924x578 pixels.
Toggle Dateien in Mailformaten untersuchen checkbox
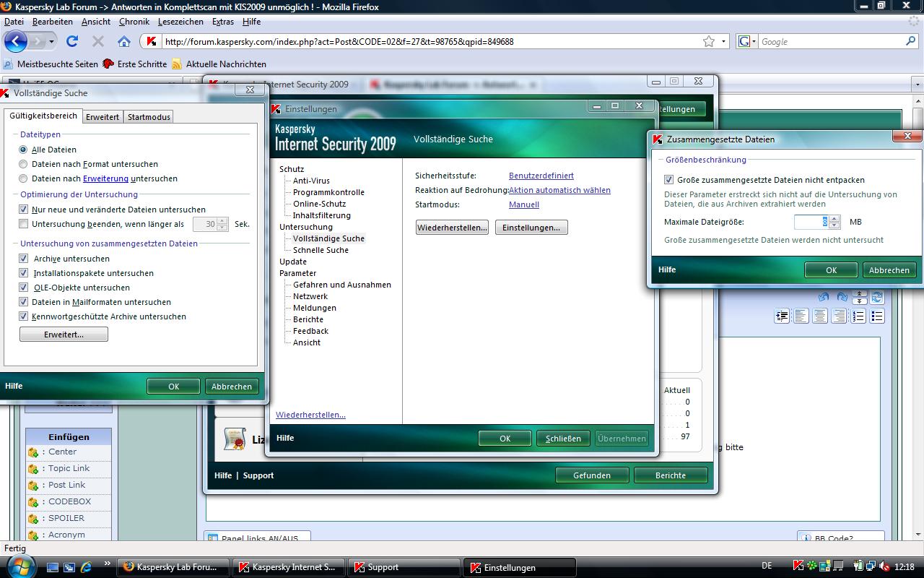pyautogui.click(x=24, y=302)
